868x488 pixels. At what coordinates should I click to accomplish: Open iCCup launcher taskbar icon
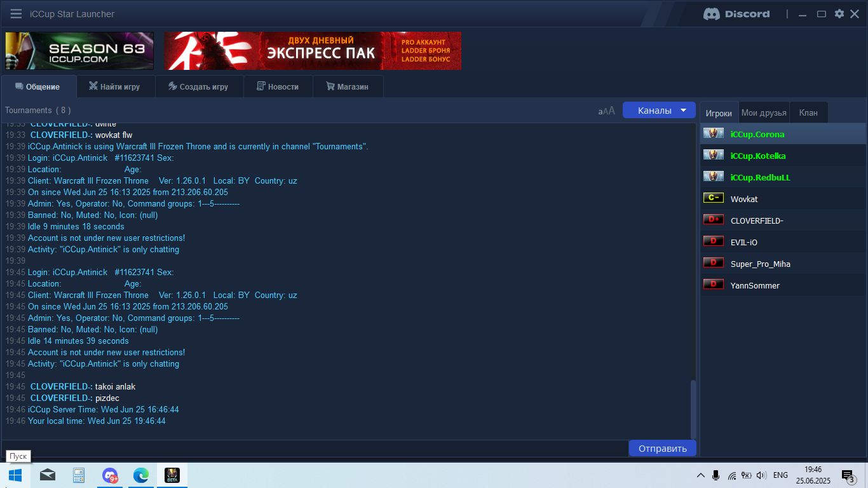click(x=172, y=475)
